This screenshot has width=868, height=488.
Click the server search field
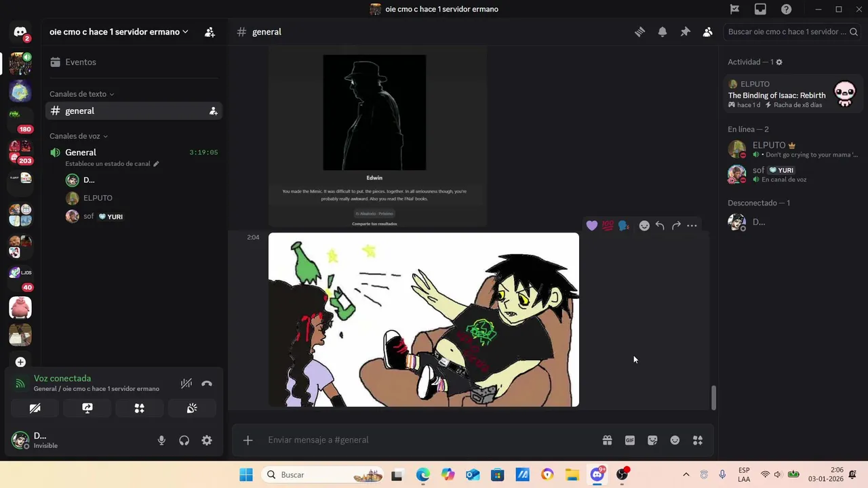pos(792,32)
